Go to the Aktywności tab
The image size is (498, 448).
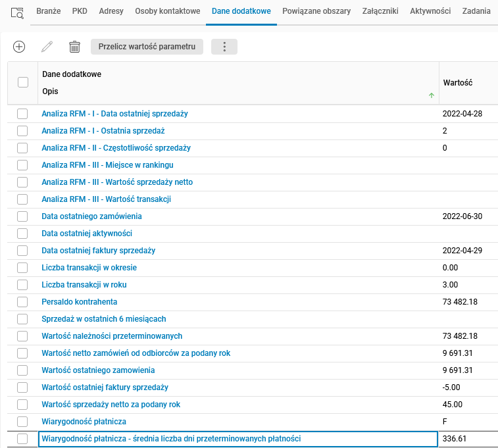coord(430,11)
